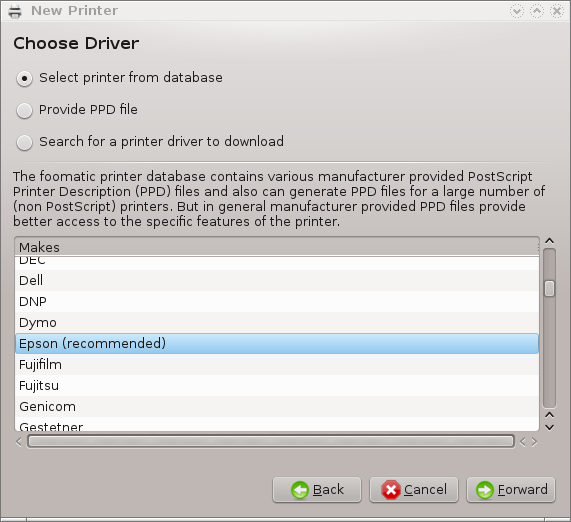Click the red Cancel cross icon
Image resolution: width=571 pixels, height=522 pixels.
(391, 490)
